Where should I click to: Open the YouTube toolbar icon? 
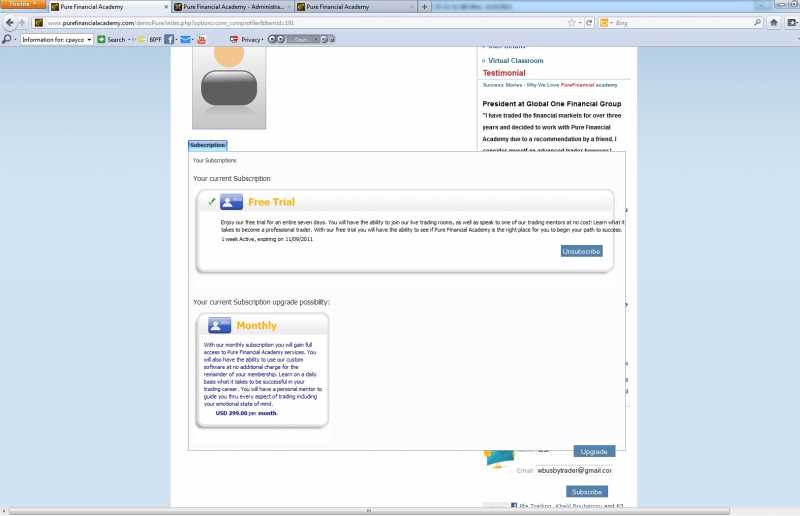pos(202,39)
